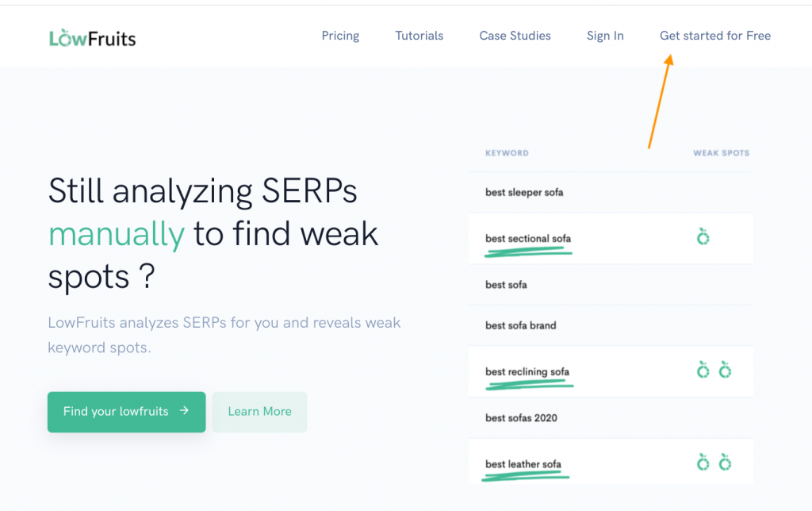Click the Learn More button
Screen dimensions: 812x511
[259, 412]
